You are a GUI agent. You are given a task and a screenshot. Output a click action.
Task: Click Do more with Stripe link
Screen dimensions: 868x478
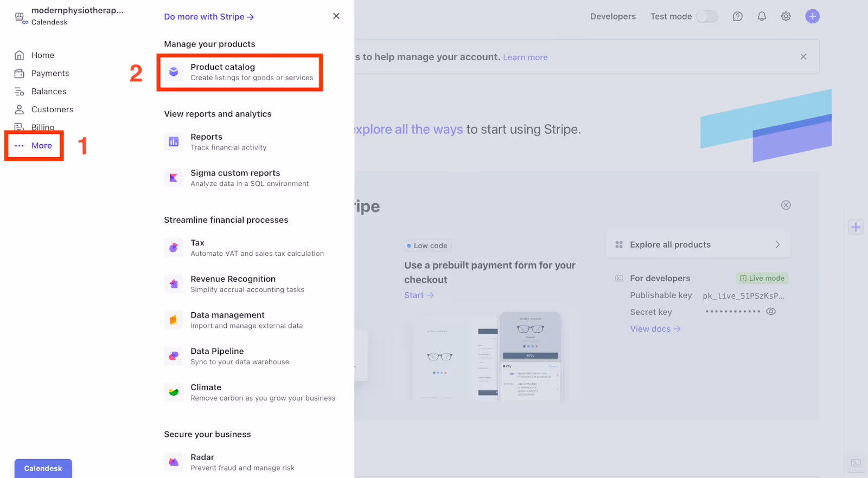pyautogui.click(x=209, y=17)
